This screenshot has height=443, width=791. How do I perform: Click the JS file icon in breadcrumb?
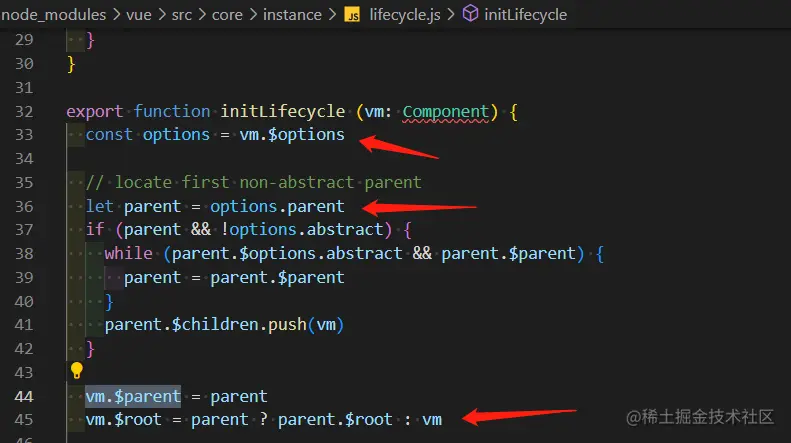click(352, 15)
